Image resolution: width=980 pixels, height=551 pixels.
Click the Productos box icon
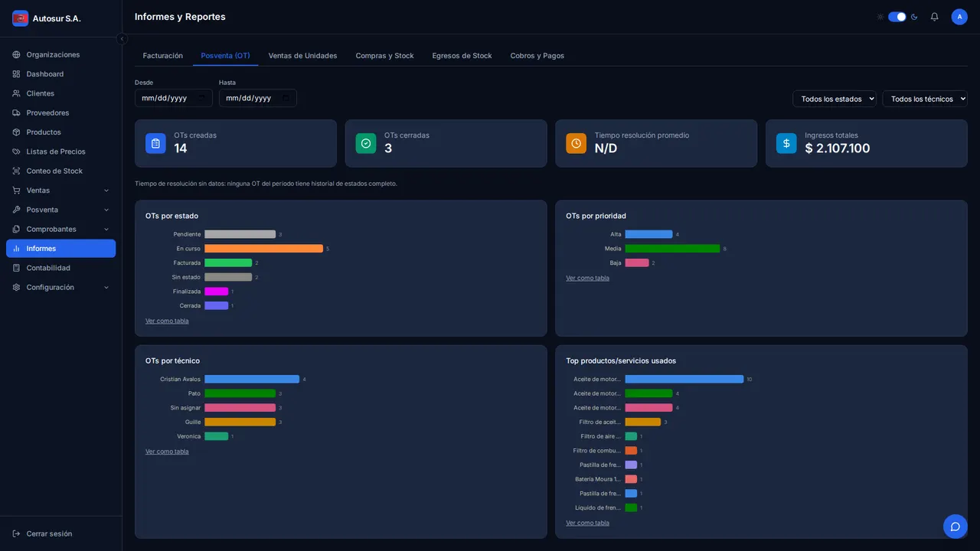pyautogui.click(x=16, y=132)
